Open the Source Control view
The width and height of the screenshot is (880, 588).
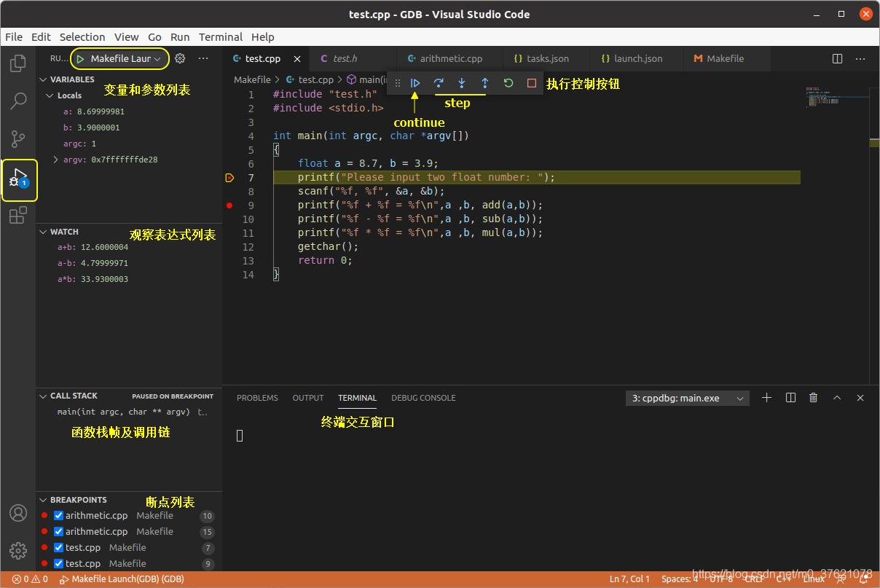[18, 138]
